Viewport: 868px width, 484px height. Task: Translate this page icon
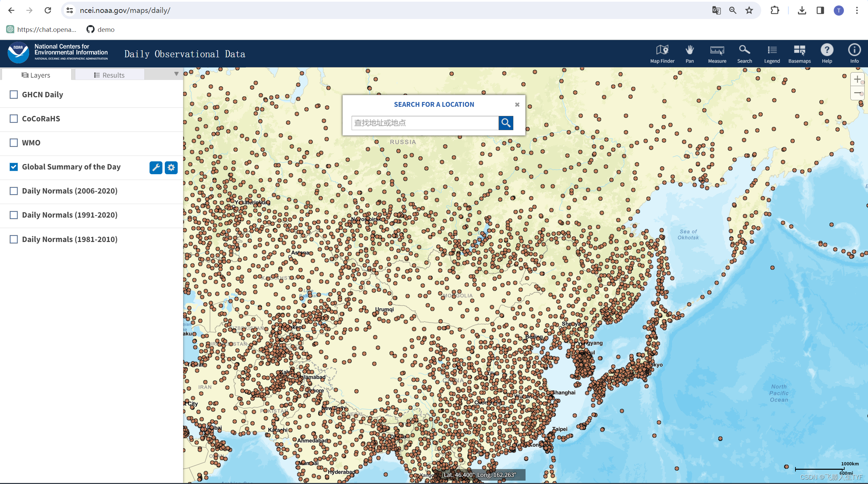click(716, 11)
